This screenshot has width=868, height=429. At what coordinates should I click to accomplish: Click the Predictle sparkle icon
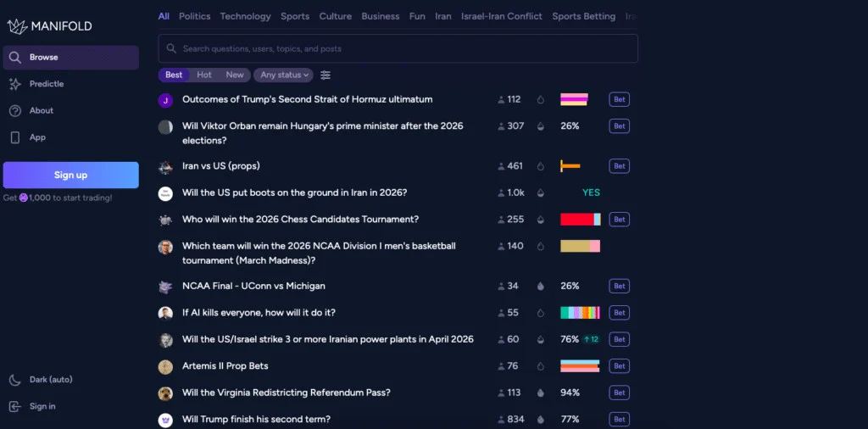[15, 84]
